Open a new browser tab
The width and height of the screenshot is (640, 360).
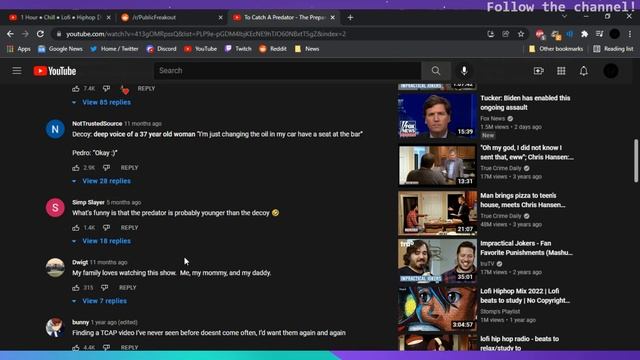click(x=350, y=18)
